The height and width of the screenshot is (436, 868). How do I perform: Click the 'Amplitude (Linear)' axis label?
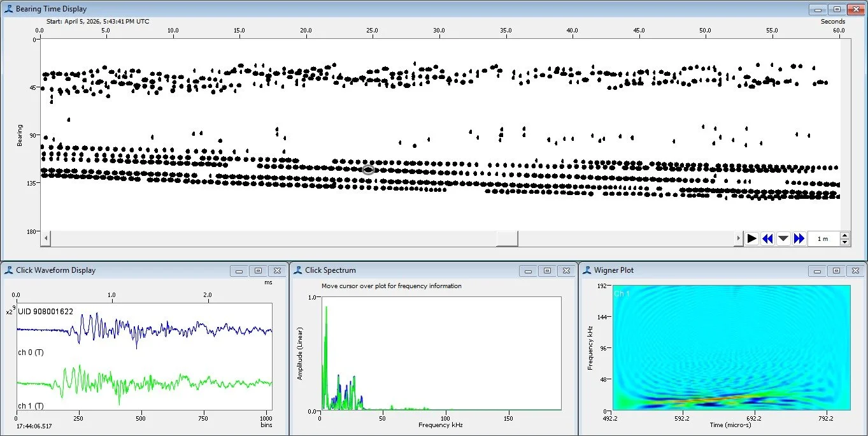300,353
